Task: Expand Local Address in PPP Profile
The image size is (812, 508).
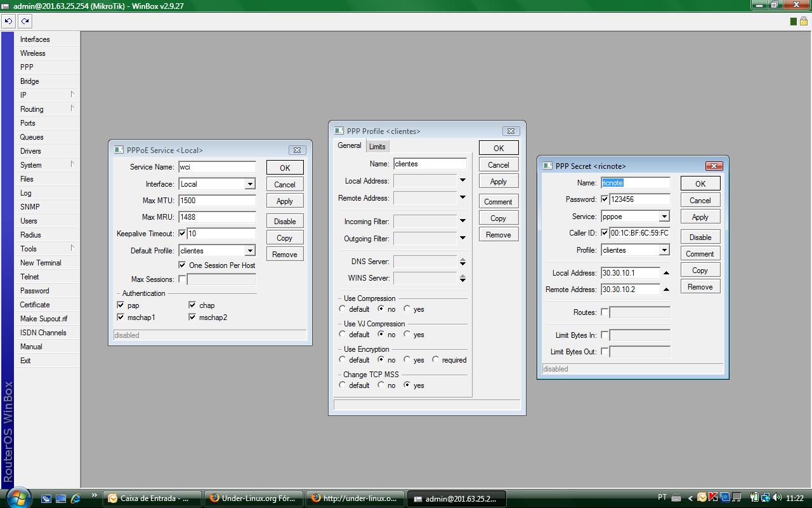Action: click(x=462, y=181)
